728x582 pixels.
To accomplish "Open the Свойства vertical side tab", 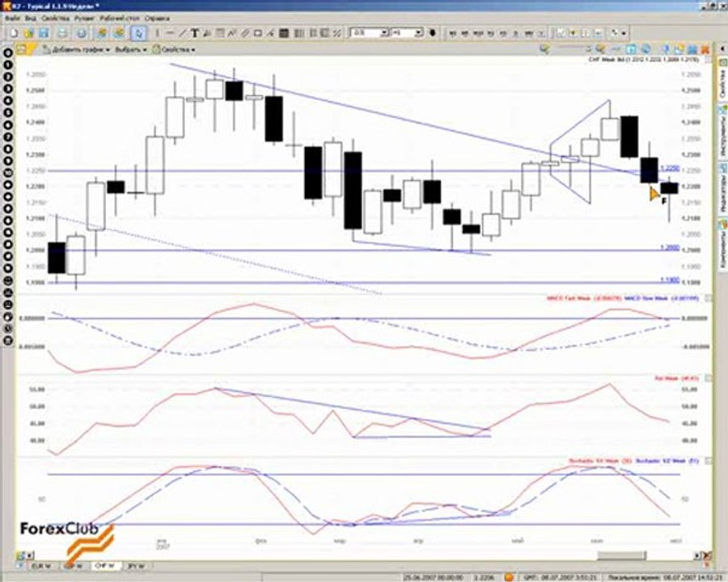I will tap(722, 81).
